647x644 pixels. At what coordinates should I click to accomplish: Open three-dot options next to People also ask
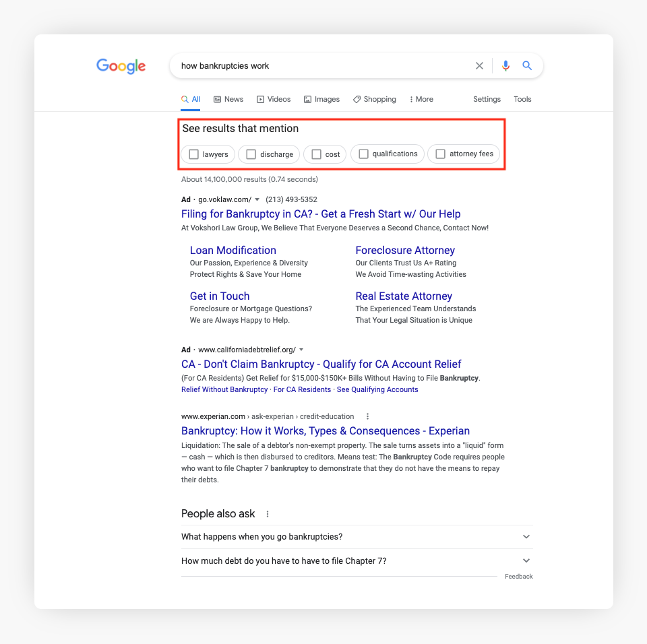(268, 514)
